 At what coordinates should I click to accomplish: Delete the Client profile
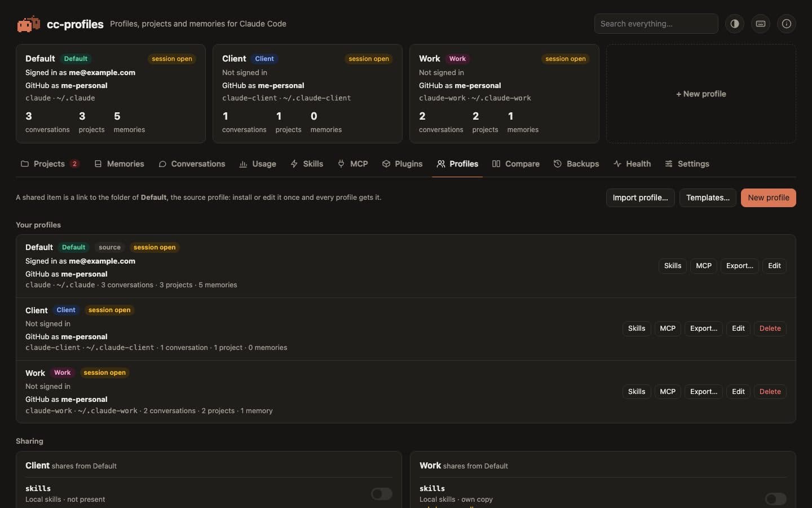coord(770,329)
